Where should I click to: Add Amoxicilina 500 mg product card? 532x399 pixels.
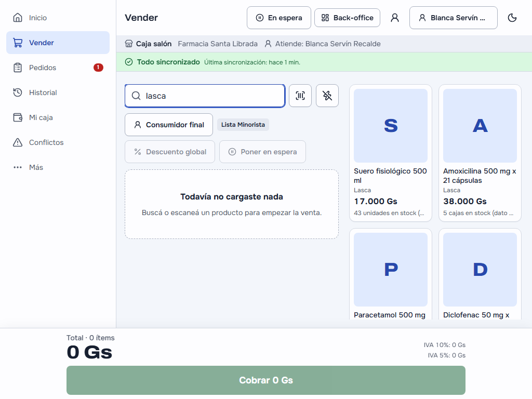coord(480,153)
